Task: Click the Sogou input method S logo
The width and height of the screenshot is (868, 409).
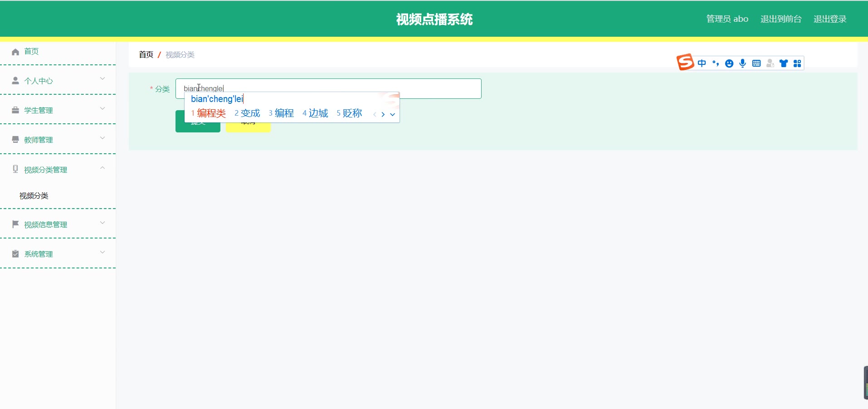Action: coord(685,62)
